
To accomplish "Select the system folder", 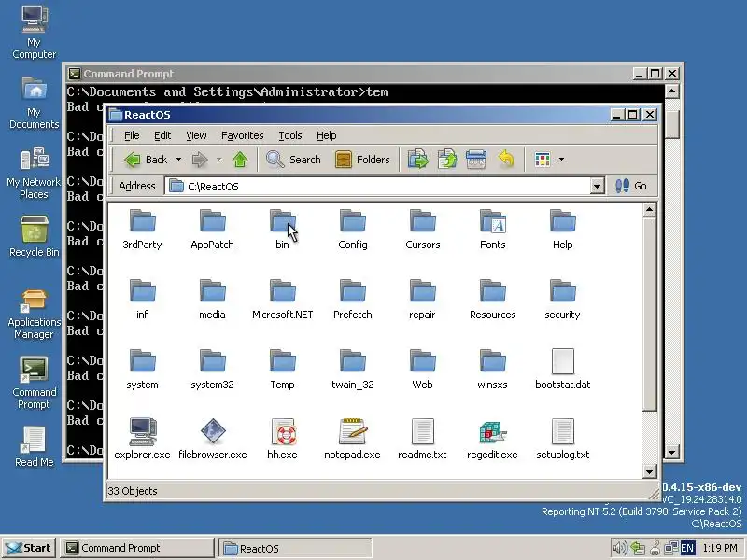I will 142,370.
